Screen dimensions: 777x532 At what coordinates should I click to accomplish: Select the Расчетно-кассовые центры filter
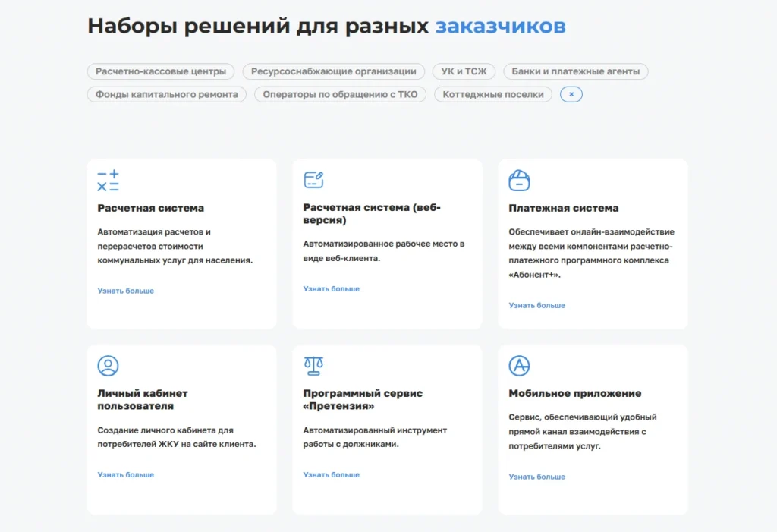[x=161, y=71]
